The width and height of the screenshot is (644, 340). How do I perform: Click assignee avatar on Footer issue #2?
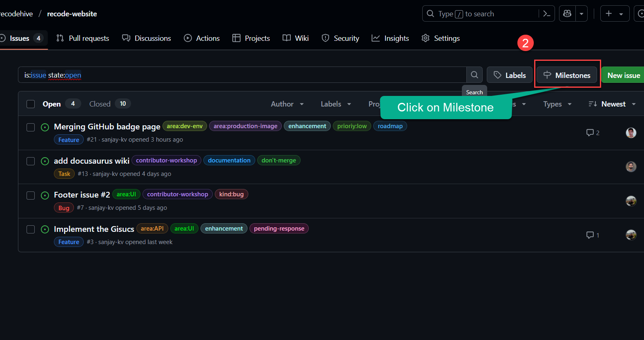pyautogui.click(x=631, y=201)
